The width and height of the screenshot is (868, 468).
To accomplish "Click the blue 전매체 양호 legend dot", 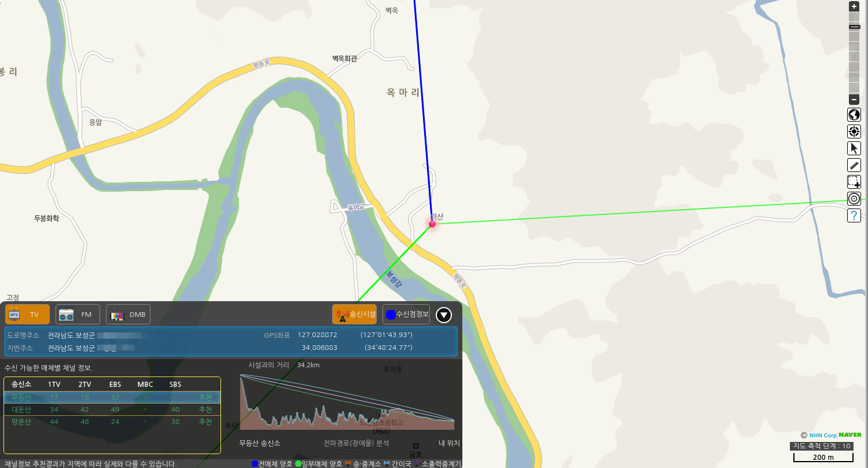I will tap(255, 464).
